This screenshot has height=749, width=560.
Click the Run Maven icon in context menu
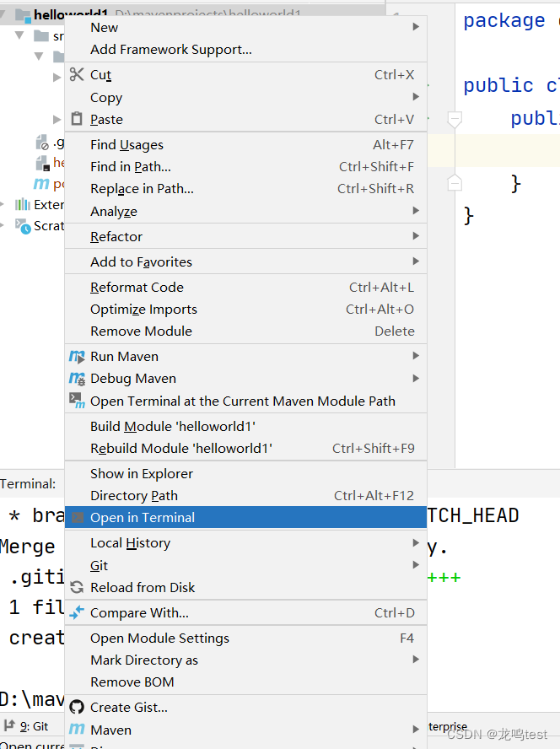point(78,356)
